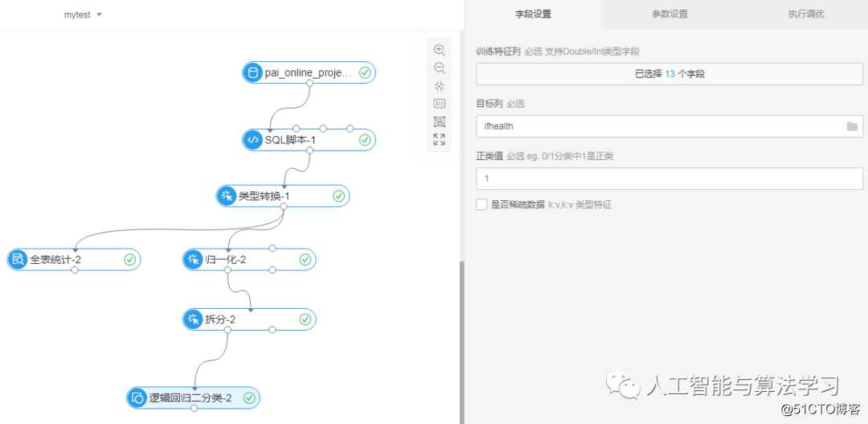Image resolution: width=868 pixels, height=424 pixels.
Task: Switch to the 参数设置 tab
Action: (669, 14)
